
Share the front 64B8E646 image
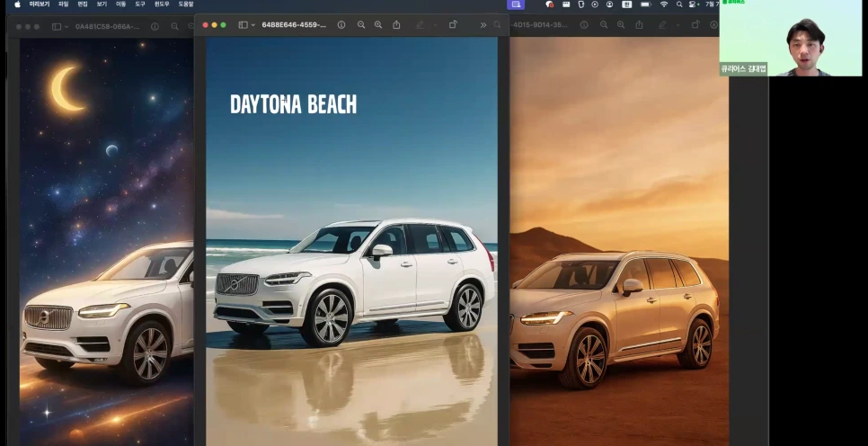pyautogui.click(x=396, y=25)
